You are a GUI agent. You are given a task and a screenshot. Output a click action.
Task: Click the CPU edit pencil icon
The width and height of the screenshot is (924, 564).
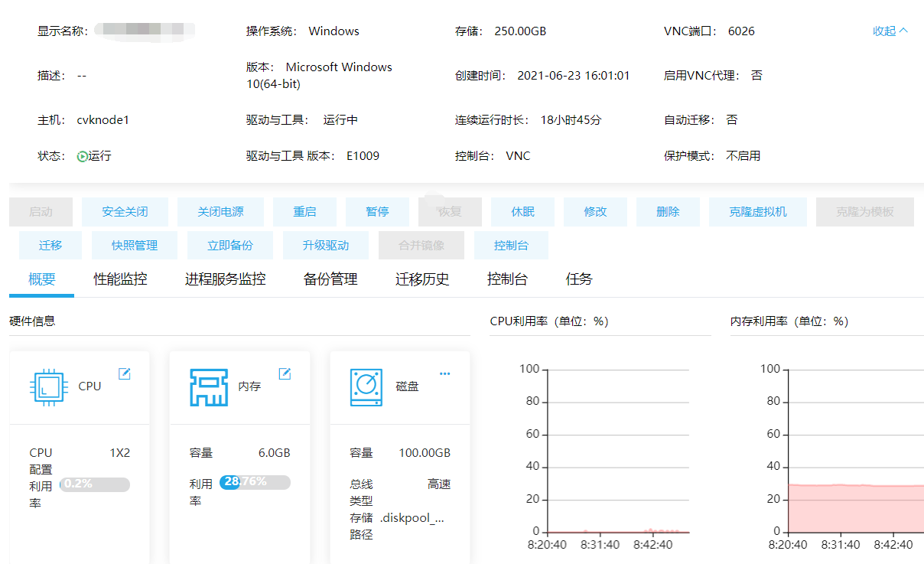pos(125,373)
